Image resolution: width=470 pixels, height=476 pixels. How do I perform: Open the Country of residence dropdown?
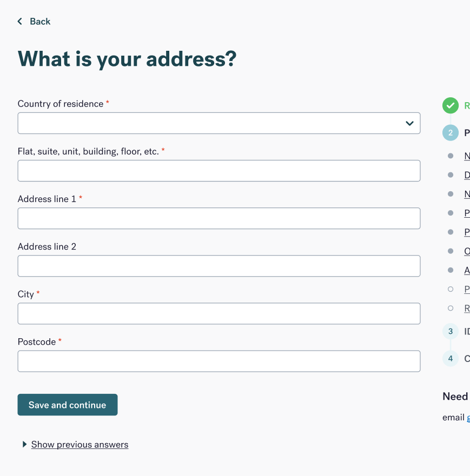click(219, 123)
